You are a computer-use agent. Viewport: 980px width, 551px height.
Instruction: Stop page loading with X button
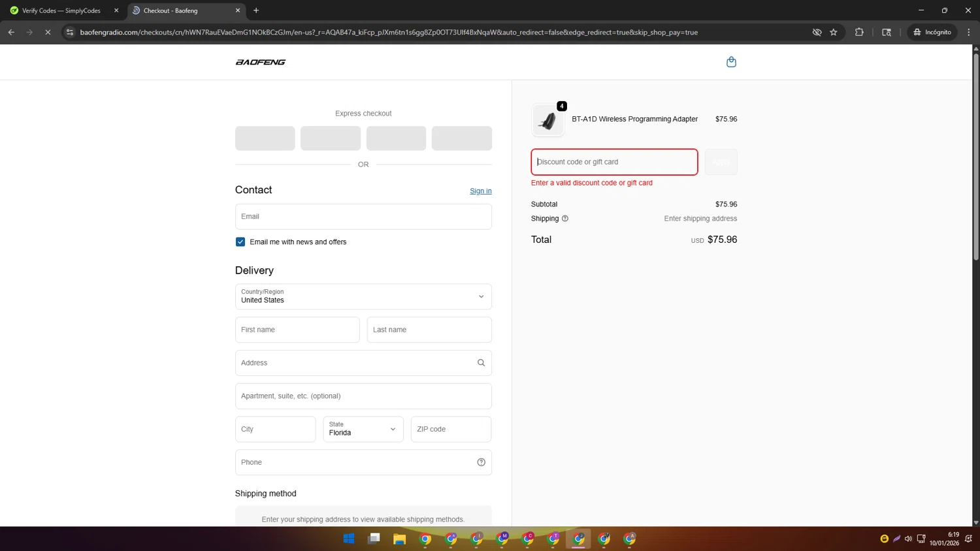click(x=48, y=32)
